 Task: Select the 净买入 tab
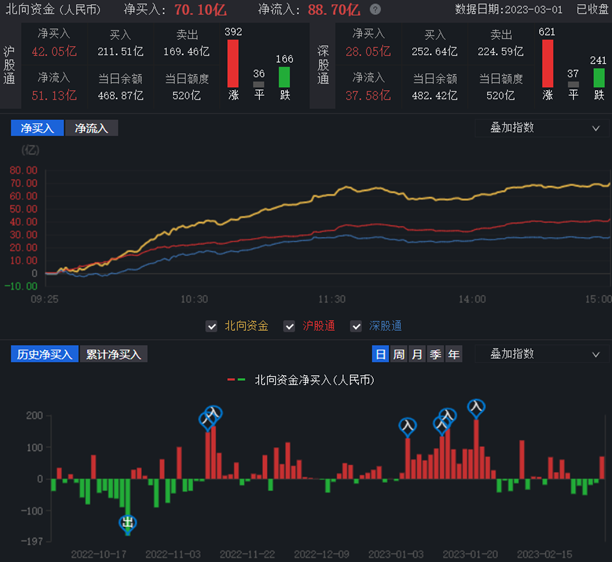(37, 128)
